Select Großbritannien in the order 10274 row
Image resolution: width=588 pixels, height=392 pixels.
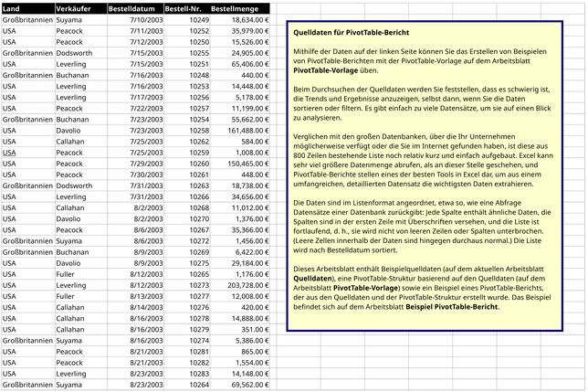pos(28,341)
